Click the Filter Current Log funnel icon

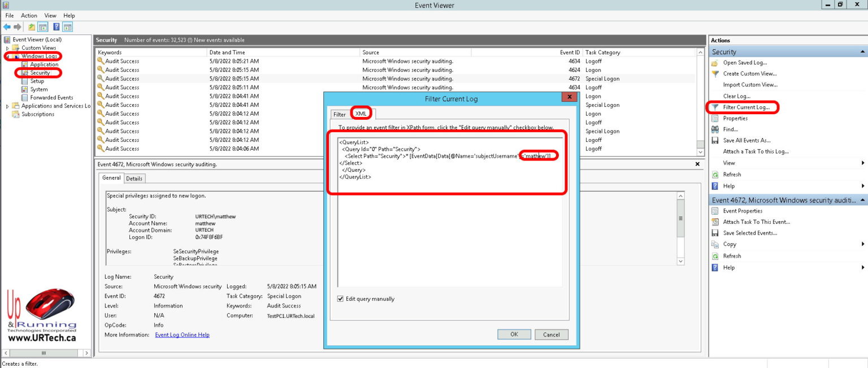[715, 107]
